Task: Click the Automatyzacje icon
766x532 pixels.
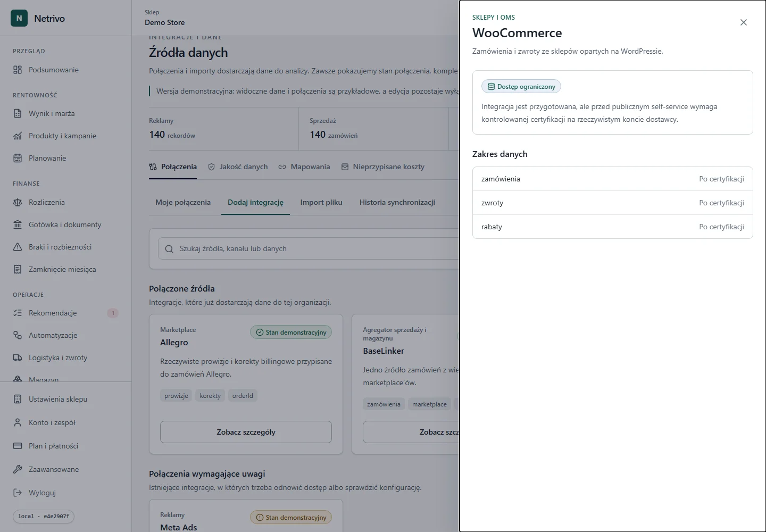Action: [x=18, y=335]
